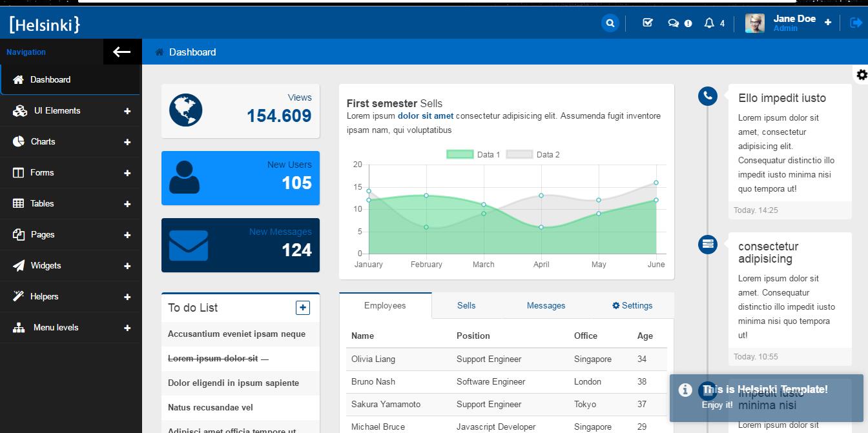Click the home icon in the breadcrumb

click(160, 52)
